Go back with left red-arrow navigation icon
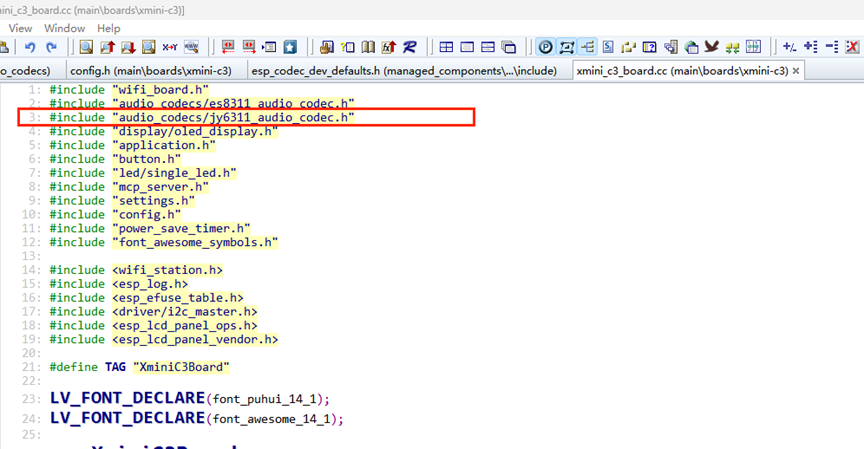The height and width of the screenshot is (449, 864). click(228, 47)
